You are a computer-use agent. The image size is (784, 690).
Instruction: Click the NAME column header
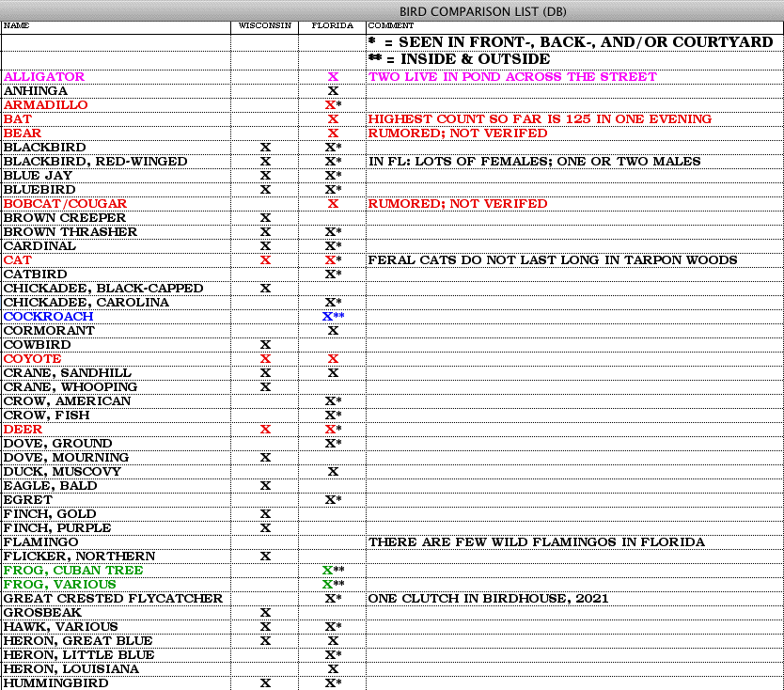coord(116,25)
